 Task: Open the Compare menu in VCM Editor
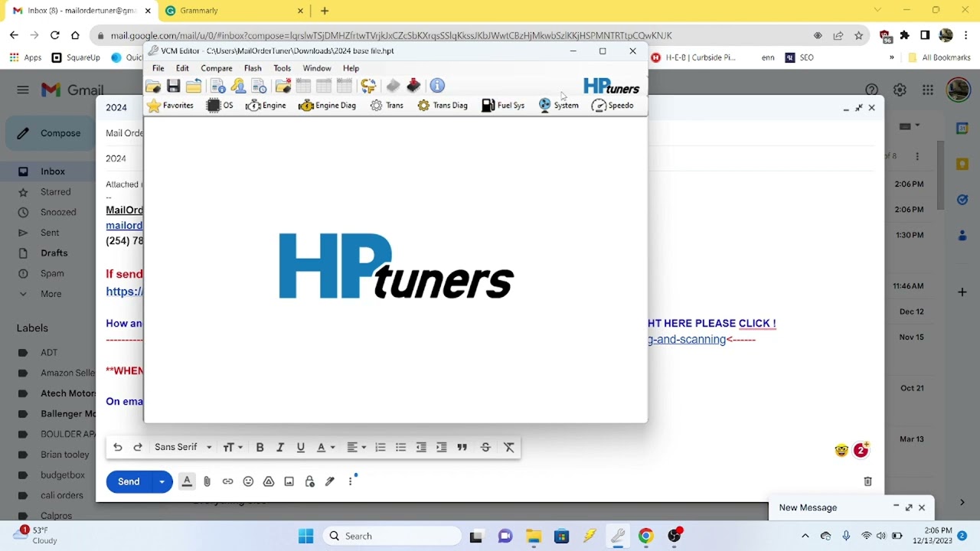217,68
